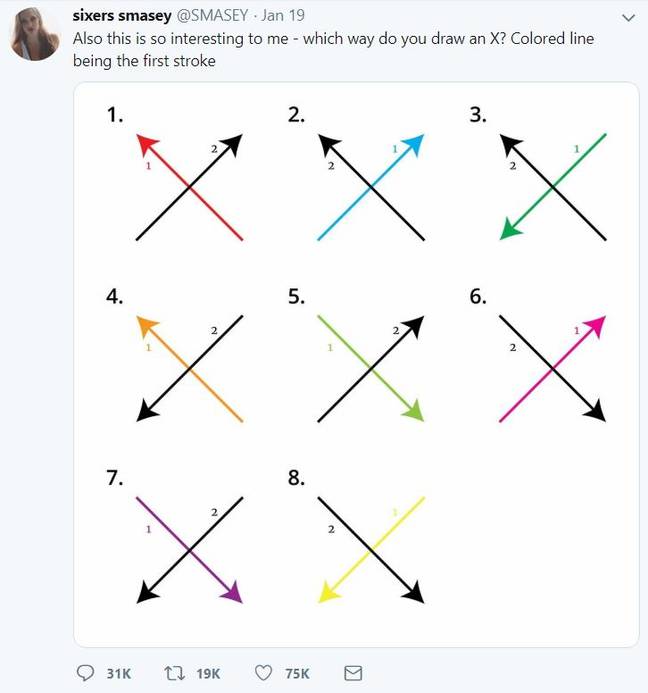Like the tweet with the heart icon
Screen dimensions: 648x693
pyautogui.click(x=263, y=673)
